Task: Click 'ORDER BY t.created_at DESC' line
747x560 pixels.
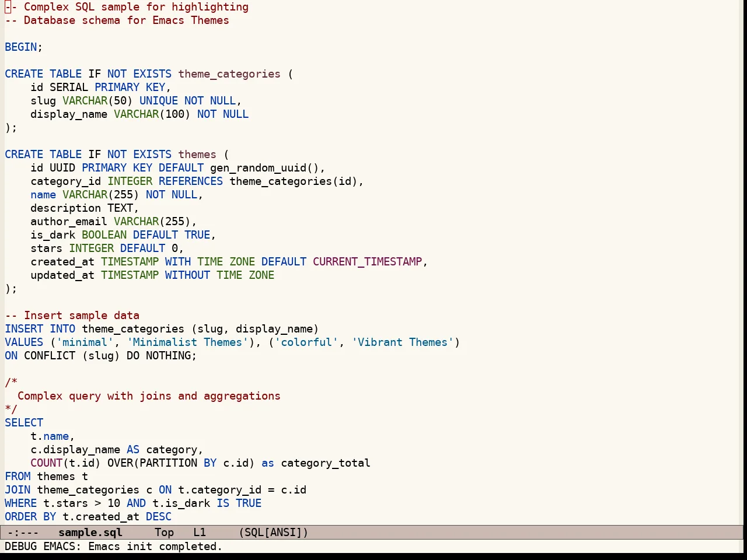Action: point(88,516)
